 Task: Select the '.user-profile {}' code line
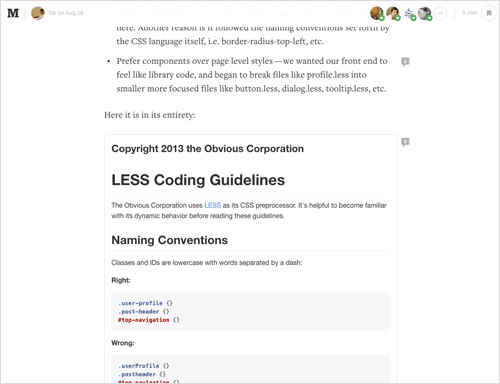145,303
